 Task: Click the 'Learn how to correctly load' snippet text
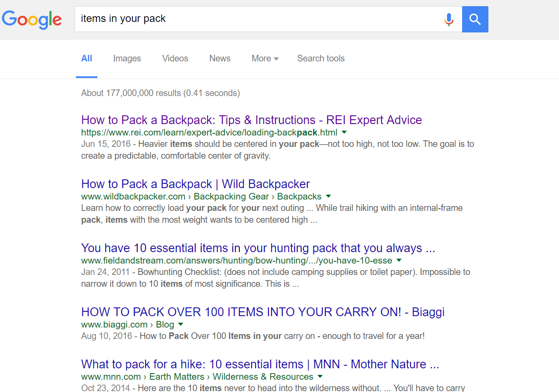pyautogui.click(x=272, y=214)
